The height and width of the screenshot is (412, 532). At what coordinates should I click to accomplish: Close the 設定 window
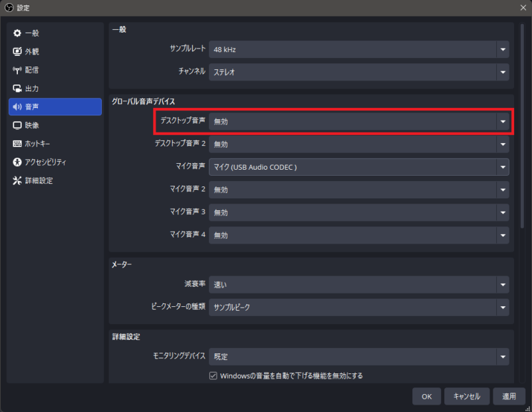click(523, 7)
